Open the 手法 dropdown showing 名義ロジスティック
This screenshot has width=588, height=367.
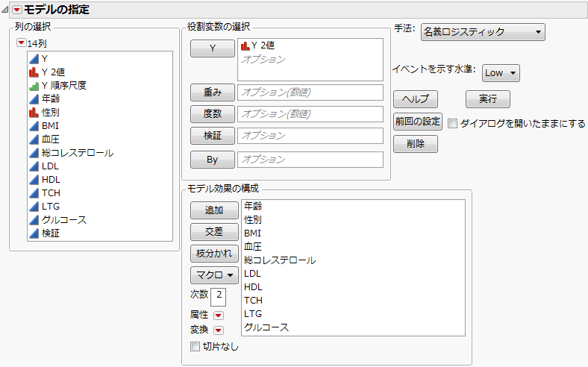click(x=482, y=32)
